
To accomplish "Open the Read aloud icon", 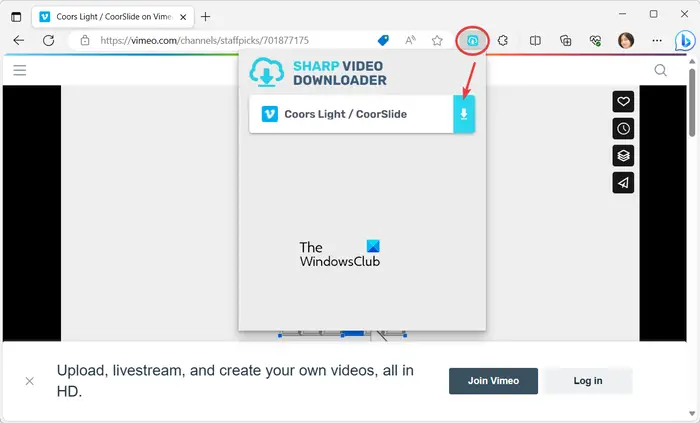I will pyautogui.click(x=410, y=41).
